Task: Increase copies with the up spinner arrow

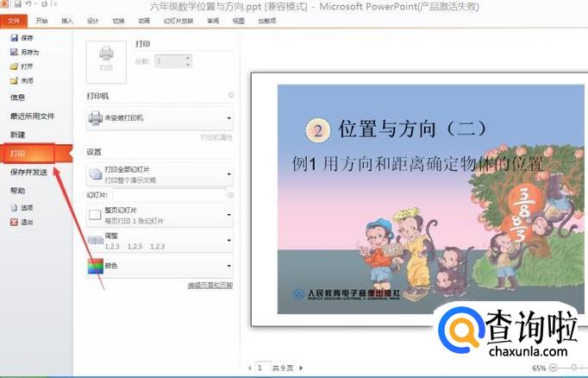Action: tap(188, 58)
